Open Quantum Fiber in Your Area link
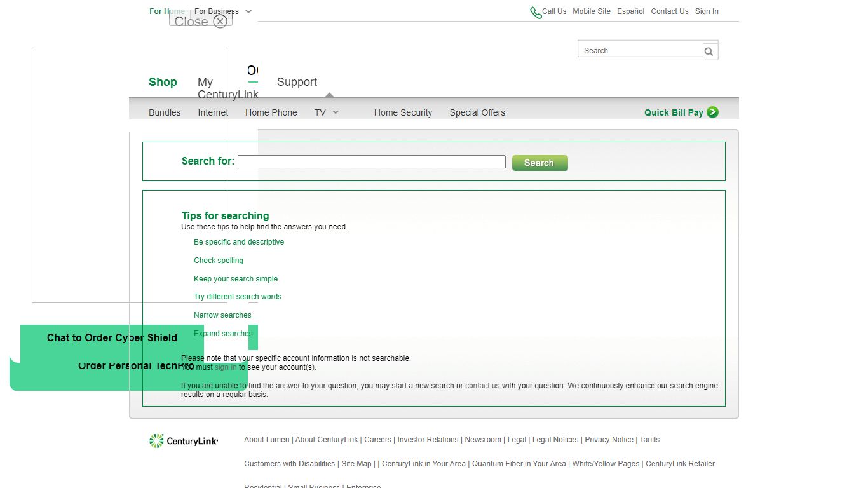Viewport: 868px width, 488px height. pyautogui.click(x=519, y=464)
